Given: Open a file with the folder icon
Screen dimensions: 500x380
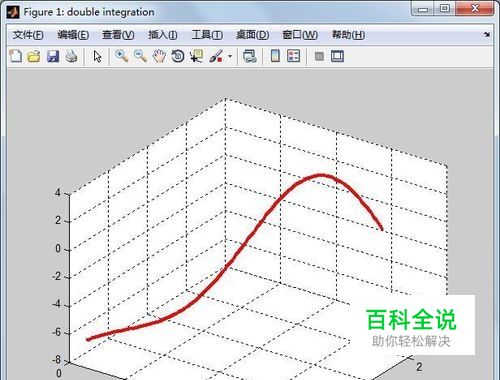Looking at the screenshot, I should tap(34, 56).
